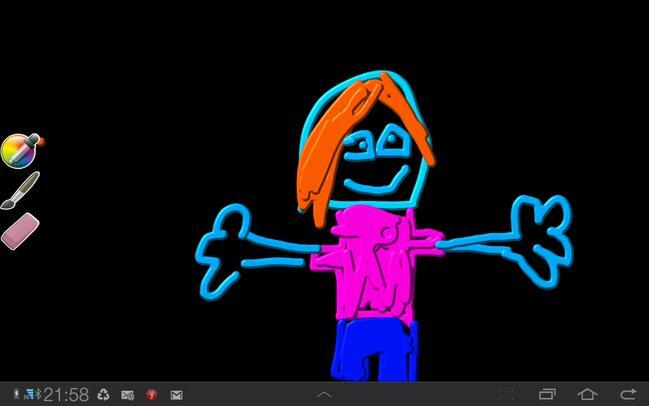Open the recent apps button
Screen dimensions: 649x406
[x=547, y=394]
